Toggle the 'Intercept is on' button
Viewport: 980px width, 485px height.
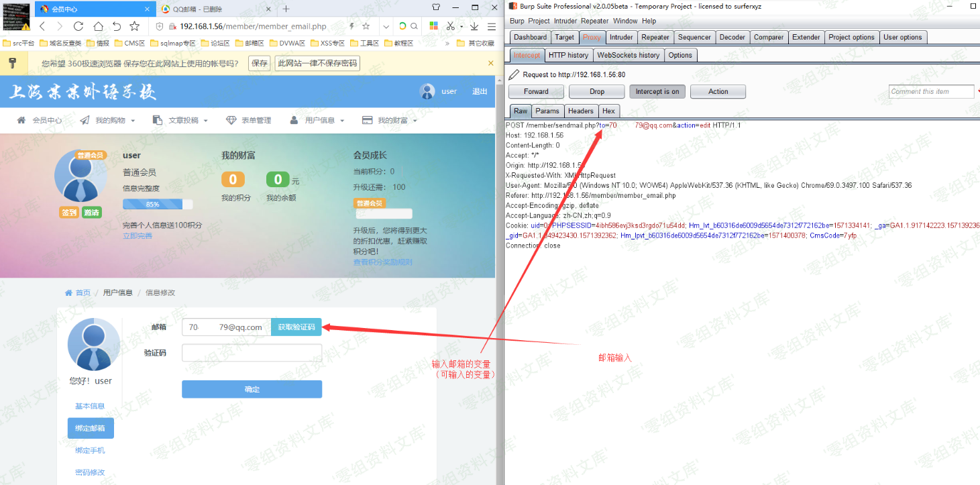[657, 92]
